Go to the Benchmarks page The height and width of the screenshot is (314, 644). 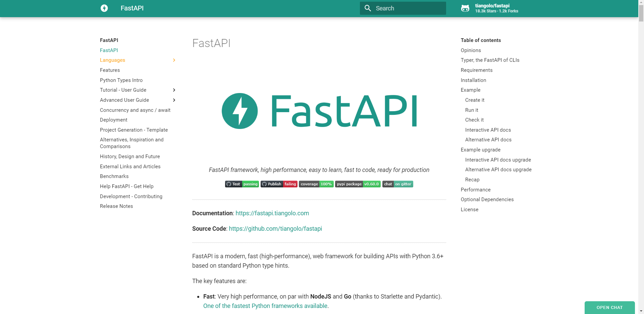pos(114,176)
